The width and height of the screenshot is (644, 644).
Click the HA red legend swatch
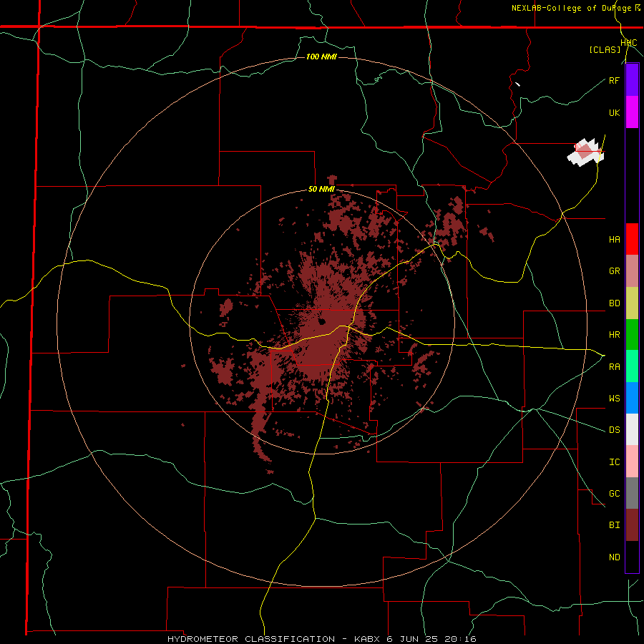point(632,239)
